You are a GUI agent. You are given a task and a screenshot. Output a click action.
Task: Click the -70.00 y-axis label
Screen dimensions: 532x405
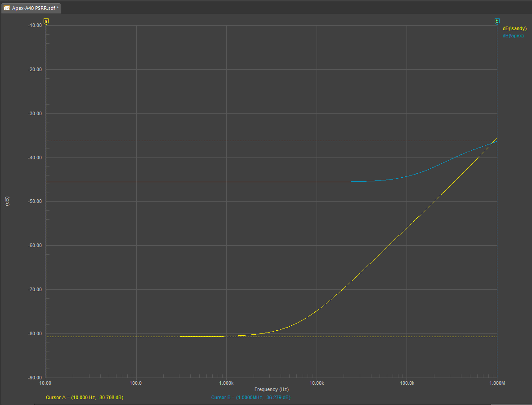35,290
